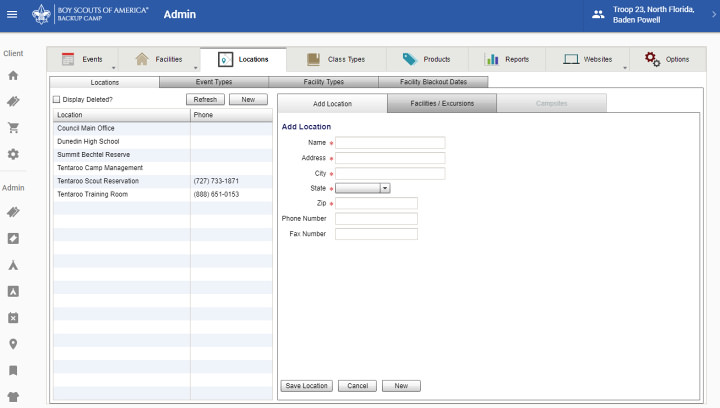This screenshot has width=720, height=408.
Task: Switch to the Facility Types sub-tab
Action: [x=324, y=82]
